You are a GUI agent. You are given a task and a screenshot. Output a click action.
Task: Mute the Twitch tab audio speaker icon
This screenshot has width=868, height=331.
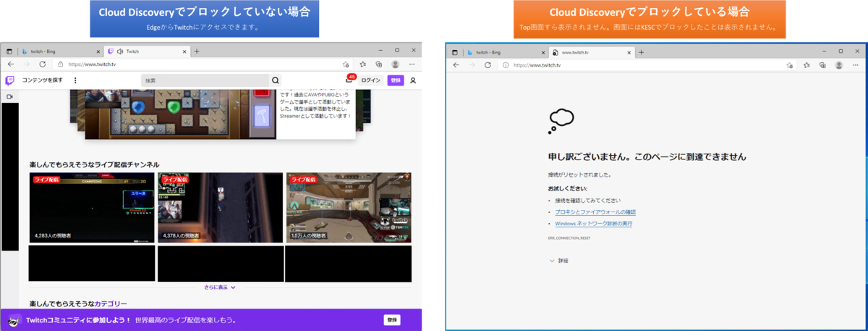(x=119, y=51)
